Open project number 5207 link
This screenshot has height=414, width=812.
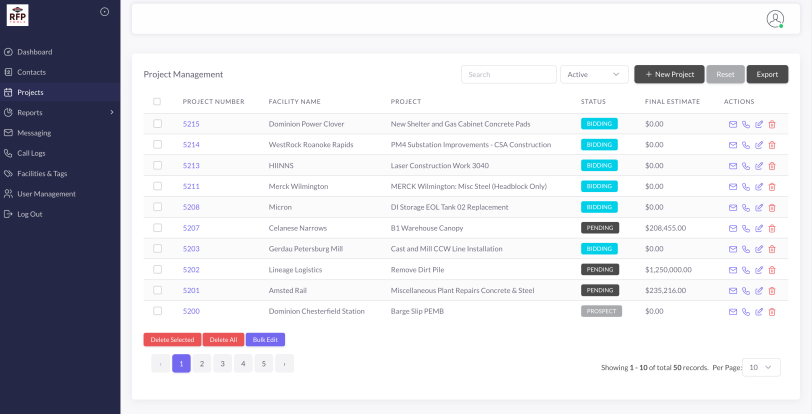191,228
